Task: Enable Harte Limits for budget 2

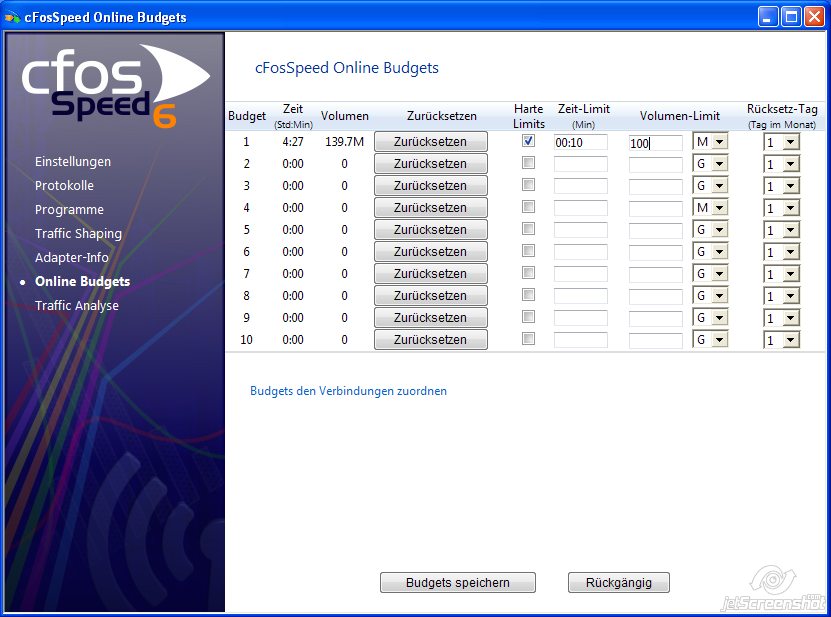Action: click(528, 163)
